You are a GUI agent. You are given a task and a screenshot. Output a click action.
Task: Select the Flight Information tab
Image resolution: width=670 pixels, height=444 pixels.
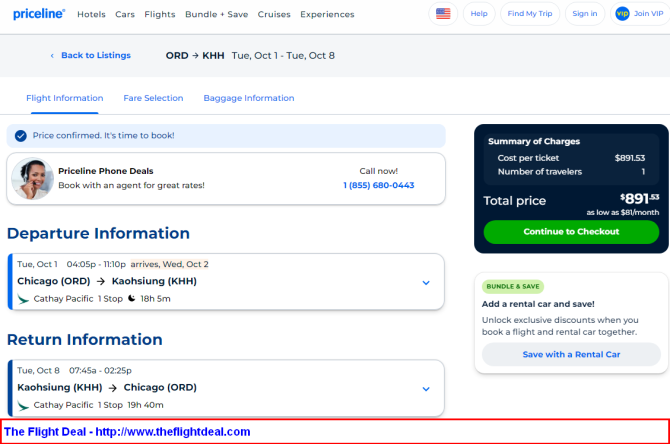[64, 98]
